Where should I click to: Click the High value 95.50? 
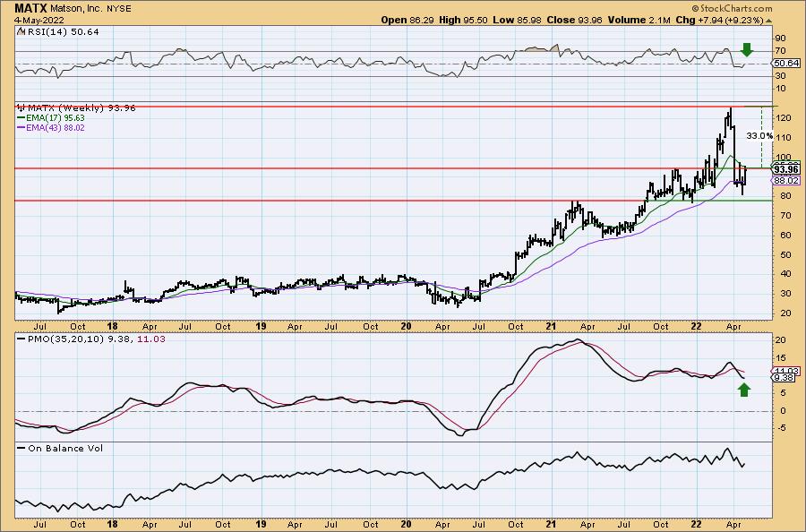coord(476,20)
